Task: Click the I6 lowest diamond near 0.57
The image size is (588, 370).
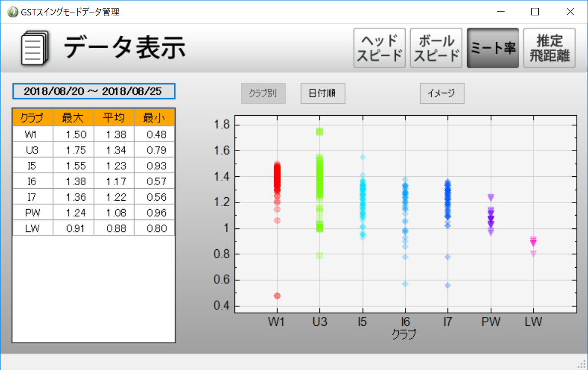Action: (405, 284)
